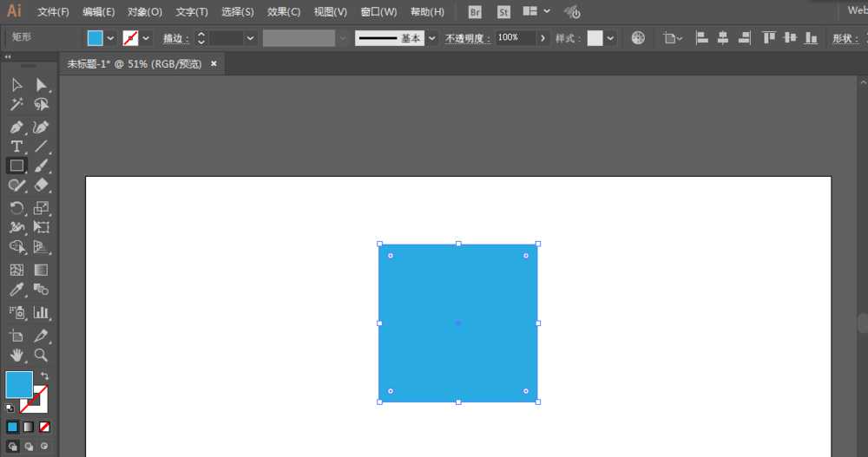Open the 文件(F) menu
This screenshot has width=868, height=457.
coord(53,12)
